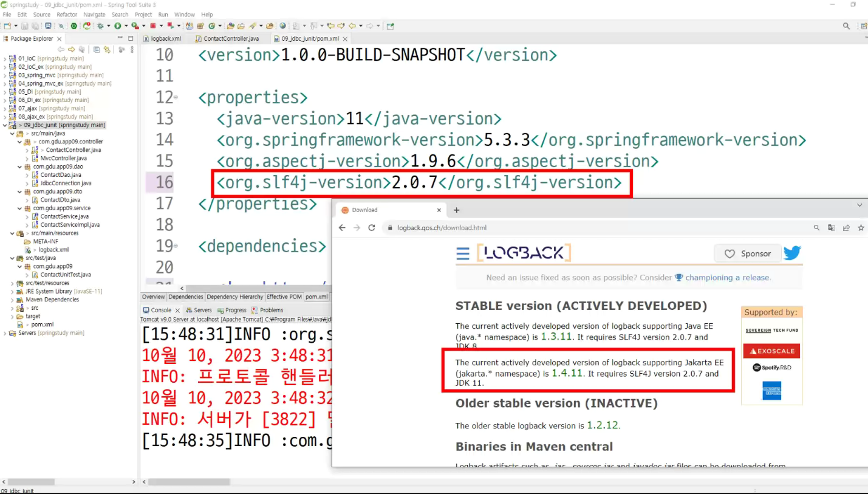The image size is (868, 494).
Task: Click the globe web browser toolbar icon
Action: click(x=282, y=26)
